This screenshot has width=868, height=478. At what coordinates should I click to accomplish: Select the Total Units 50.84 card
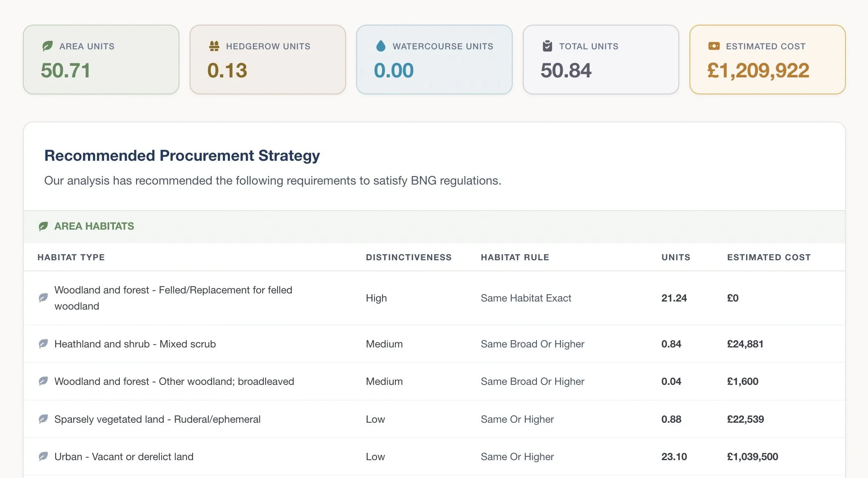601,60
